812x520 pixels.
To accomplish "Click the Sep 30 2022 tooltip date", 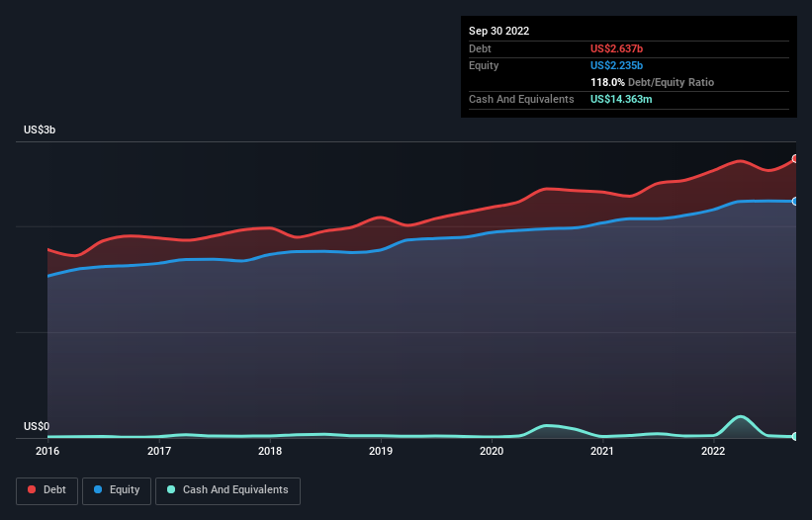I will 498,31.
